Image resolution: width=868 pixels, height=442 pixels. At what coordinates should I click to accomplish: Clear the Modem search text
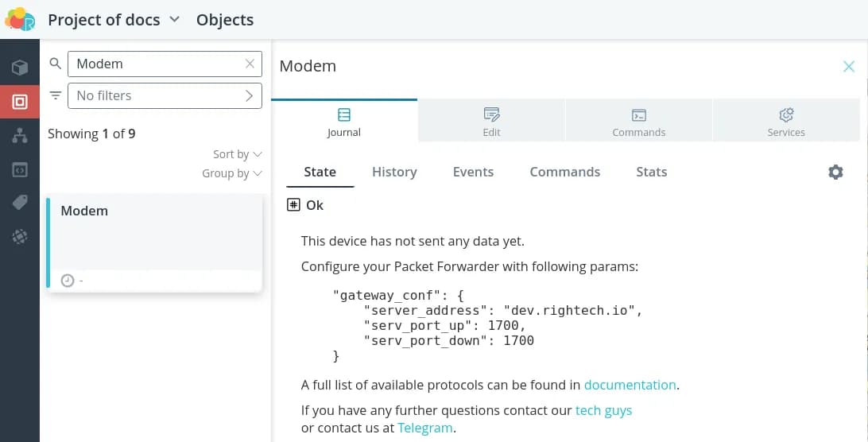click(250, 64)
